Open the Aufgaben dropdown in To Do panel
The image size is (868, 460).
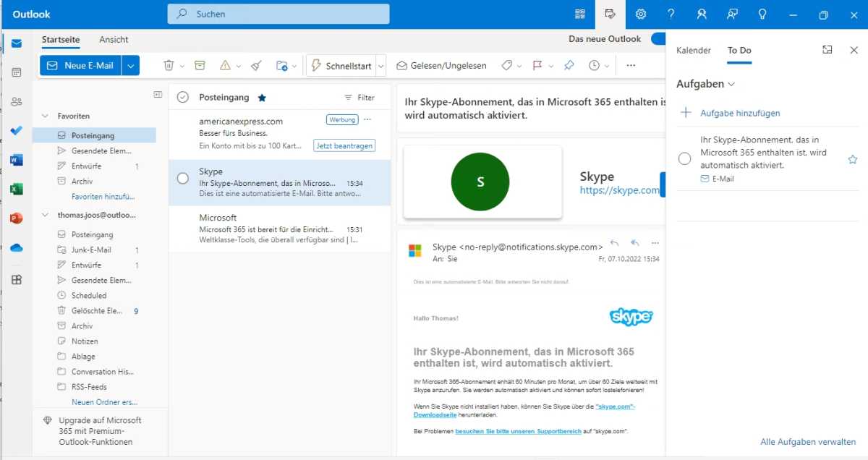tap(733, 84)
